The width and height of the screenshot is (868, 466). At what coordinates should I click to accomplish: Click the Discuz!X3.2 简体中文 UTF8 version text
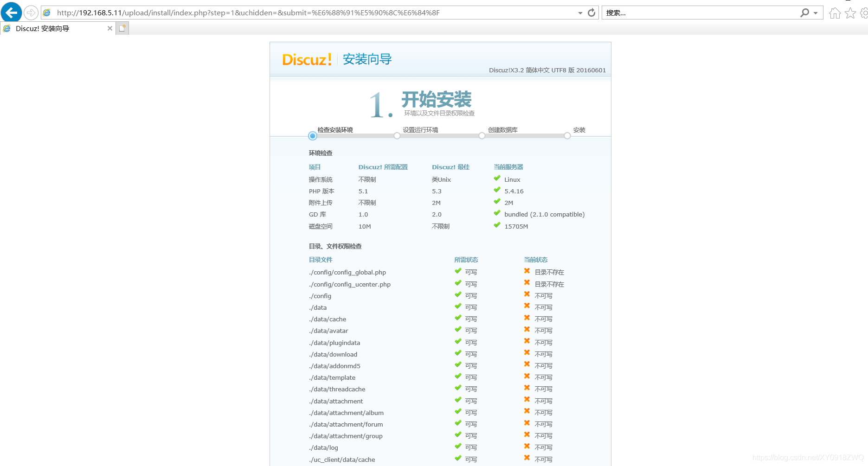click(547, 70)
